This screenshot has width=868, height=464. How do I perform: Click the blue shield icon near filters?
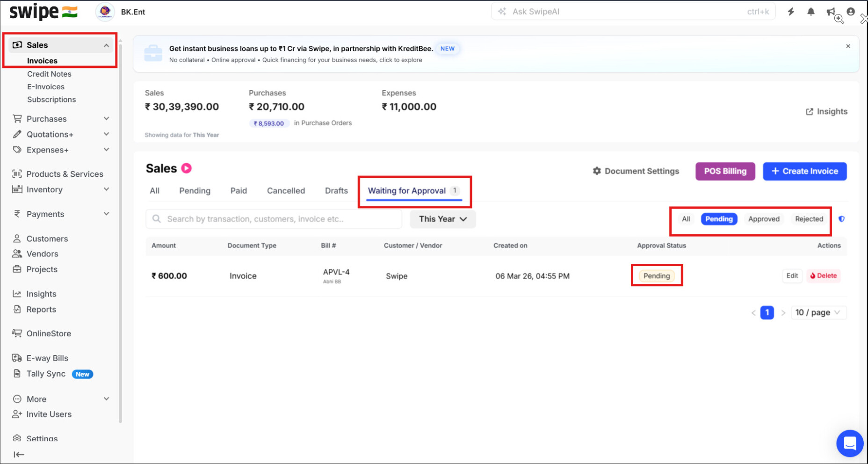[x=841, y=219]
